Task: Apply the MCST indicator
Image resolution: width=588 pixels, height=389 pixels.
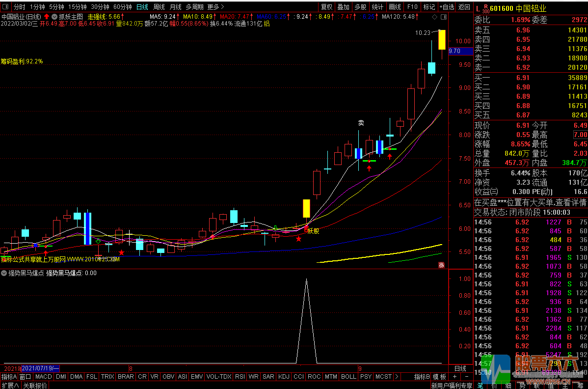Action: [384, 377]
